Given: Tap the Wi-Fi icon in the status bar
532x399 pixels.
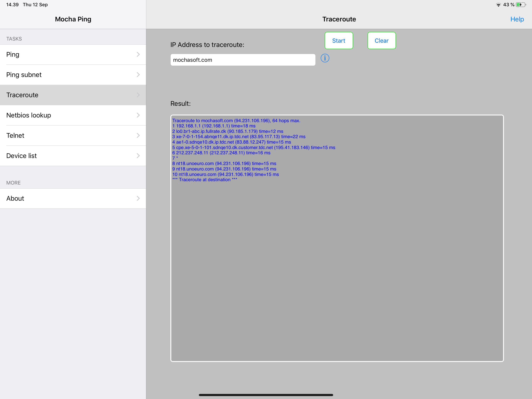Looking at the screenshot, I should click(498, 4).
